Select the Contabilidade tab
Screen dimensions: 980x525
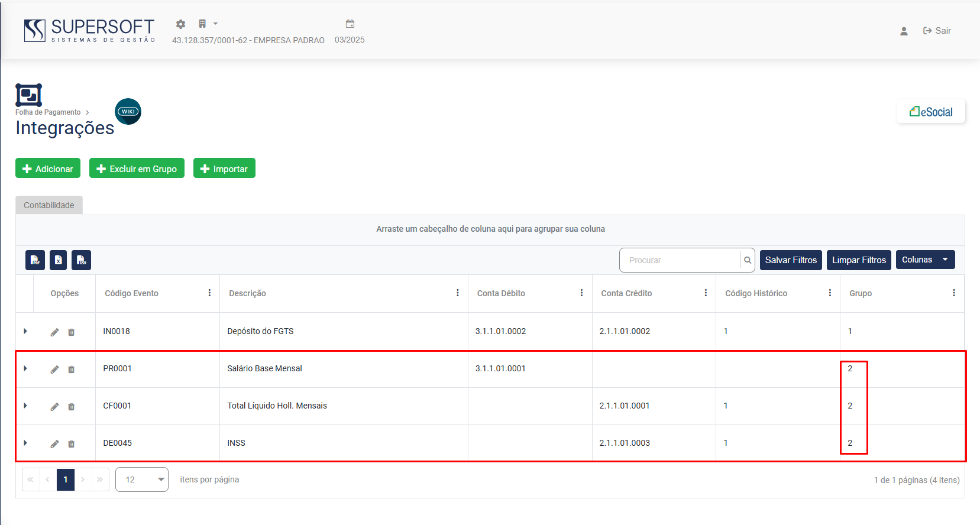point(49,205)
